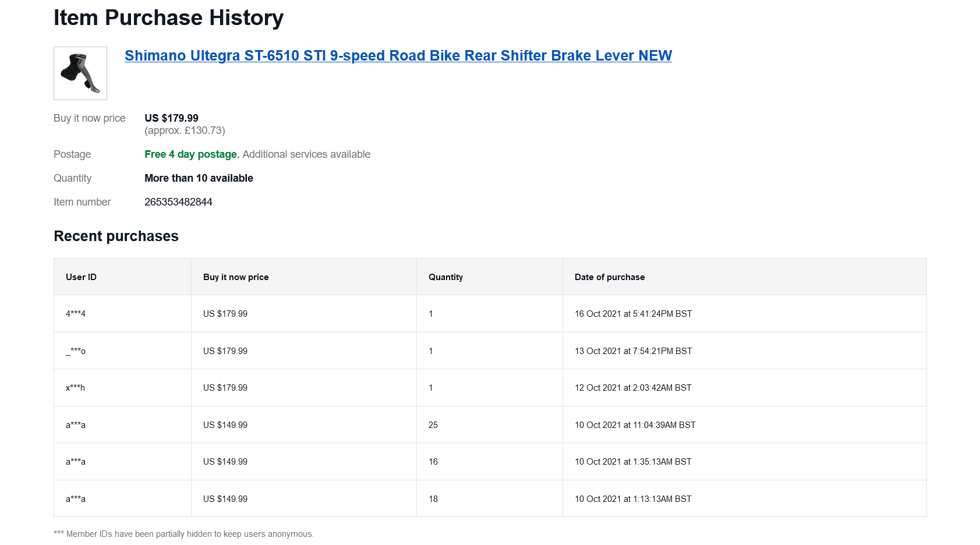Select quantity 1 in 4***4 row

tap(431, 314)
